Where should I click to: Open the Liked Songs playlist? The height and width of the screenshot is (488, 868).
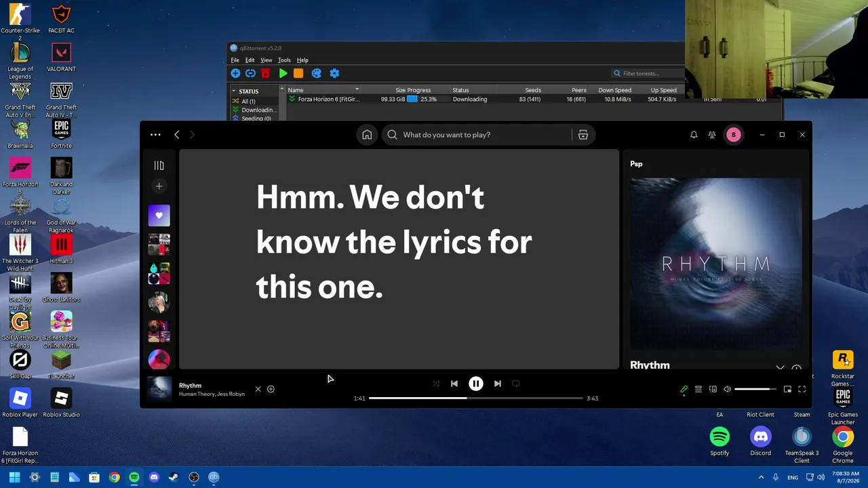click(159, 216)
